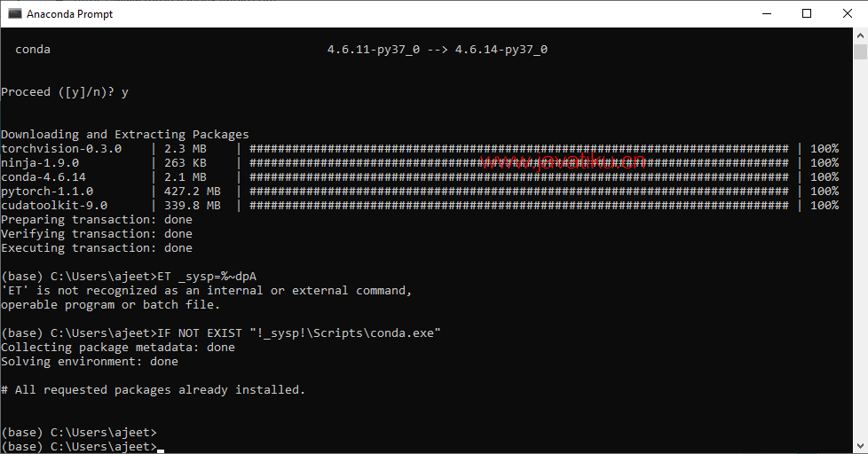Image resolution: width=868 pixels, height=454 pixels.
Task: Click the 'Proceed ([y]/n)? y' line
Action: tap(65, 92)
